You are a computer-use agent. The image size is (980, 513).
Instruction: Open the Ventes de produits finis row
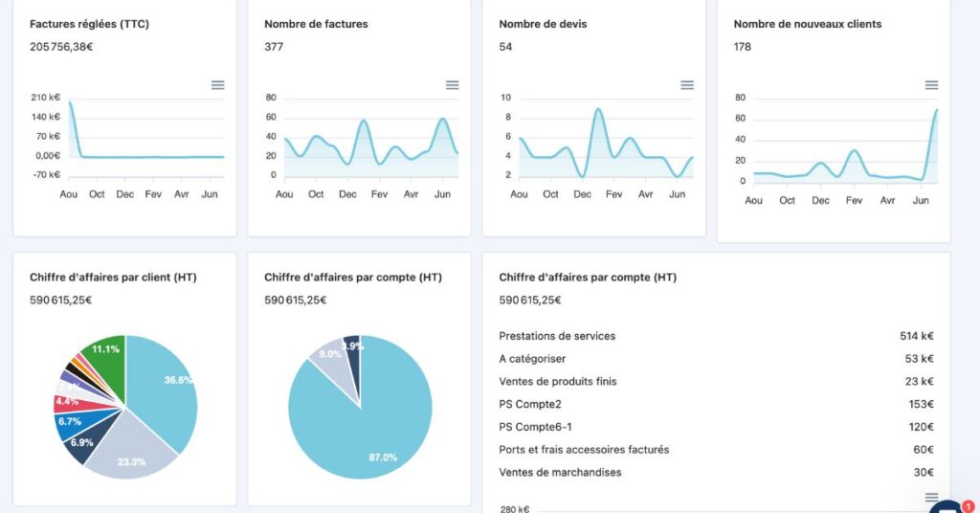coord(558,382)
